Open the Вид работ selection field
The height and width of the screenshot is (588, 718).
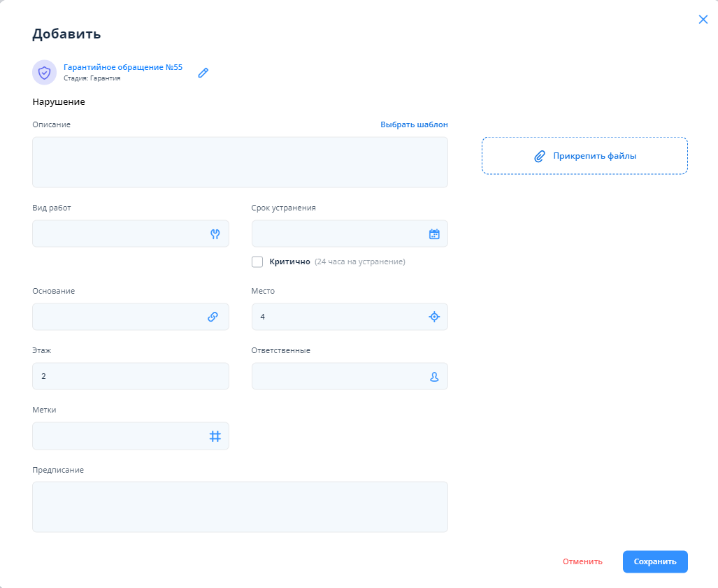[x=119, y=234]
